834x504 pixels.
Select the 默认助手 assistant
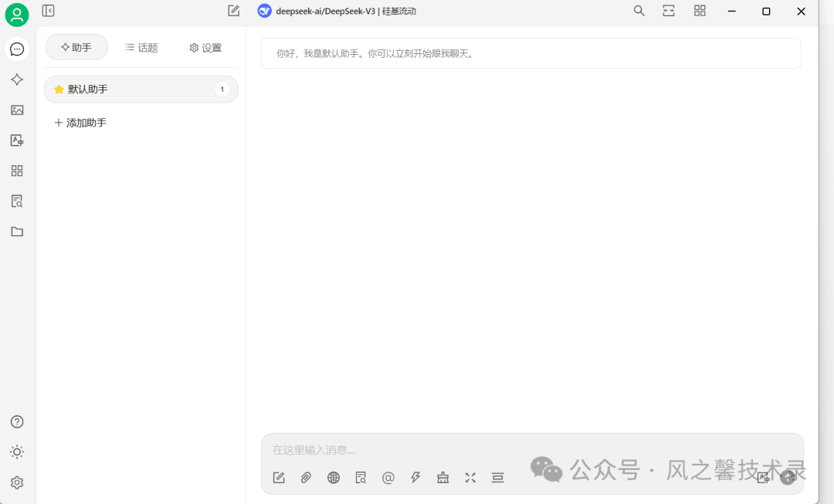click(x=141, y=90)
